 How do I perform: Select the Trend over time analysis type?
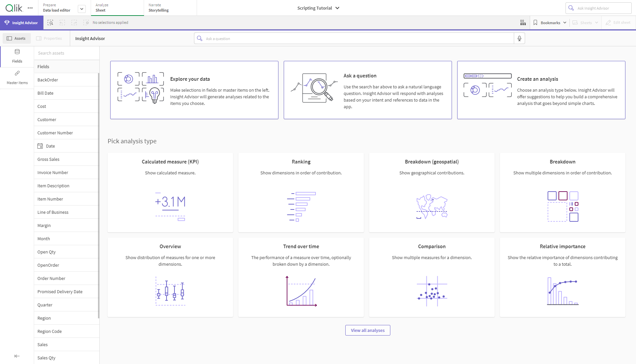[x=301, y=278]
